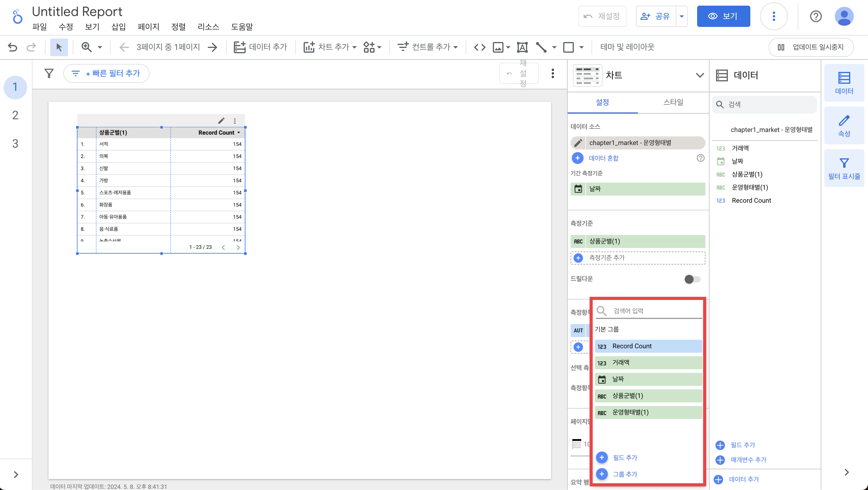Toggle the 드릴다운 switch

pyautogui.click(x=692, y=279)
